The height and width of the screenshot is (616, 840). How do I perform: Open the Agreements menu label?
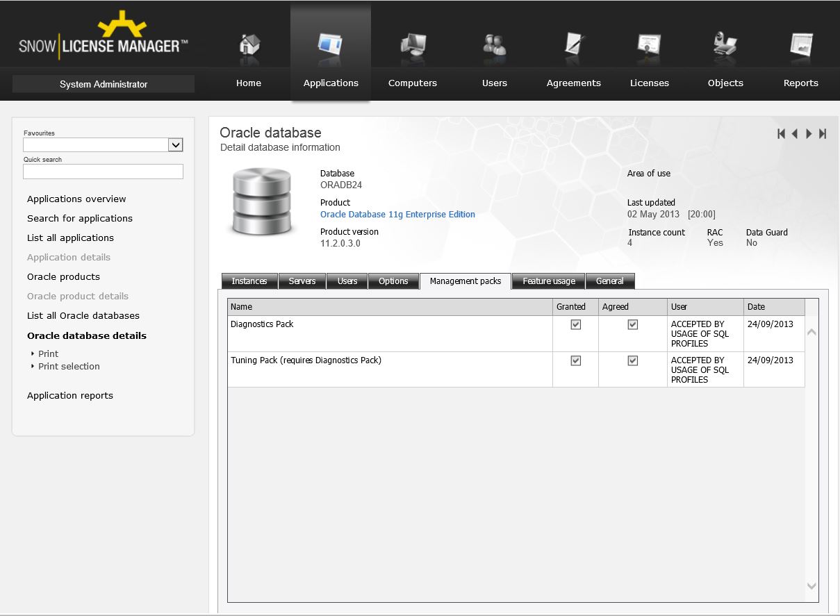click(x=574, y=83)
